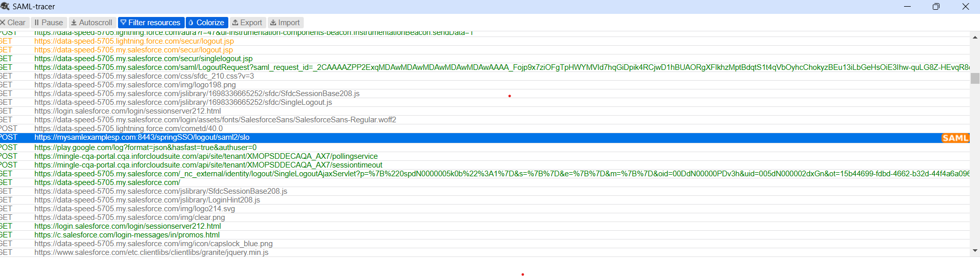Clear the request list

[13, 23]
